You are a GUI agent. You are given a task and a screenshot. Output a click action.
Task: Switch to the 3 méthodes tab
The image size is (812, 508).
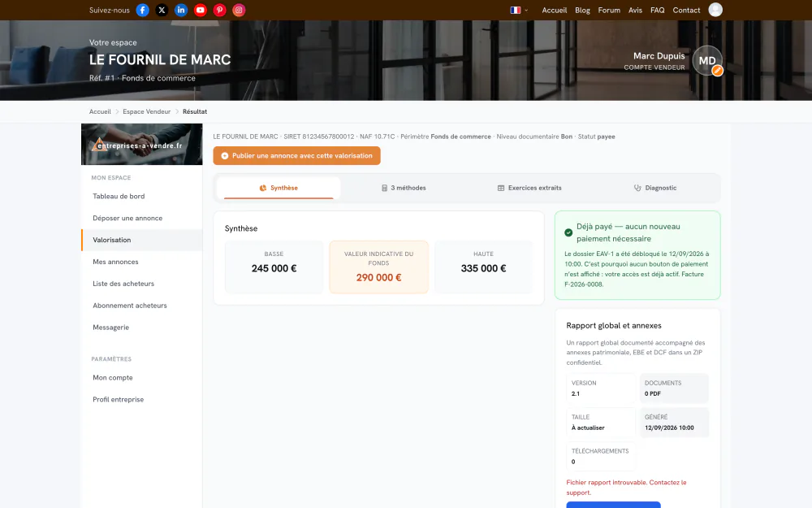[404, 188]
